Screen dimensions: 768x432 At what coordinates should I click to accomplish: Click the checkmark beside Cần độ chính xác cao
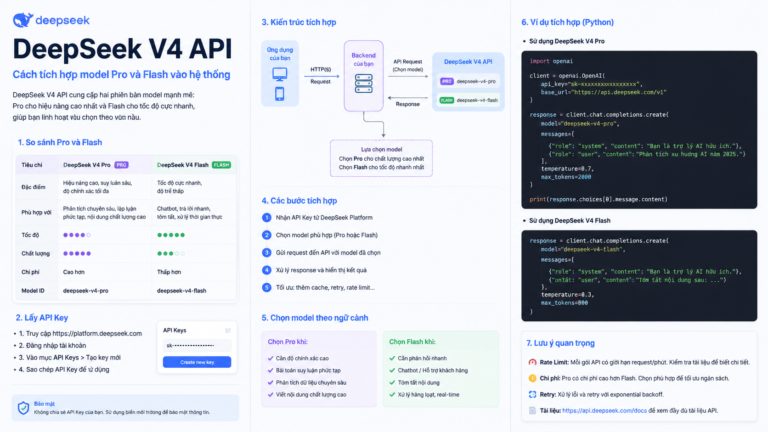point(270,358)
